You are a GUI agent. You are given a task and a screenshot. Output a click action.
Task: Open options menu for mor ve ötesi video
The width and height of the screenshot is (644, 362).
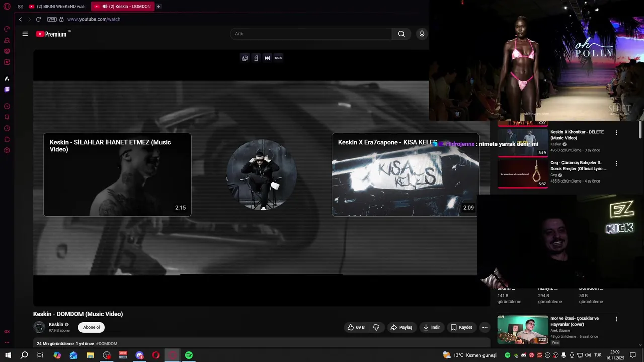point(616,319)
